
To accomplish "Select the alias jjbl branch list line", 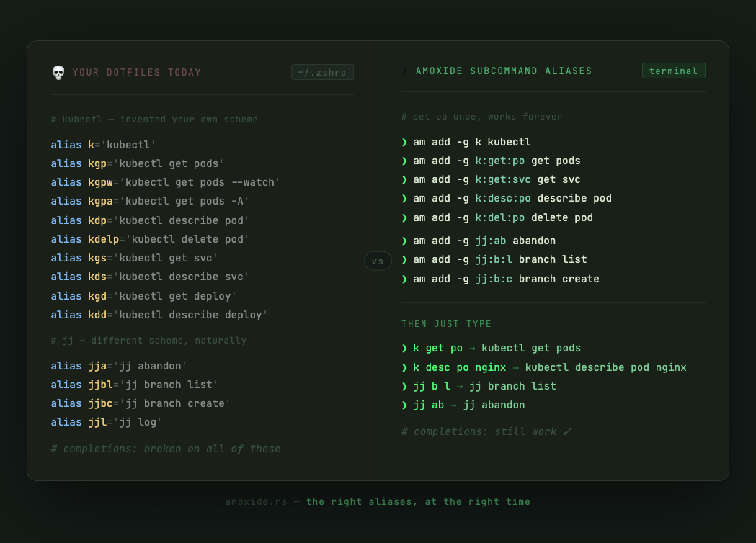I will coord(134,385).
